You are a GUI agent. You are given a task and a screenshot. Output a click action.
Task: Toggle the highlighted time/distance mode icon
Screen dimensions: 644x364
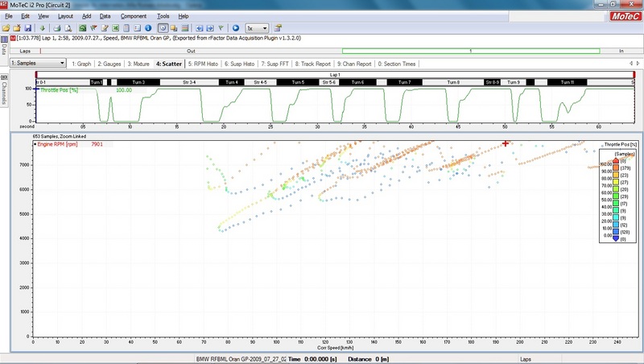click(x=163, y=28)
